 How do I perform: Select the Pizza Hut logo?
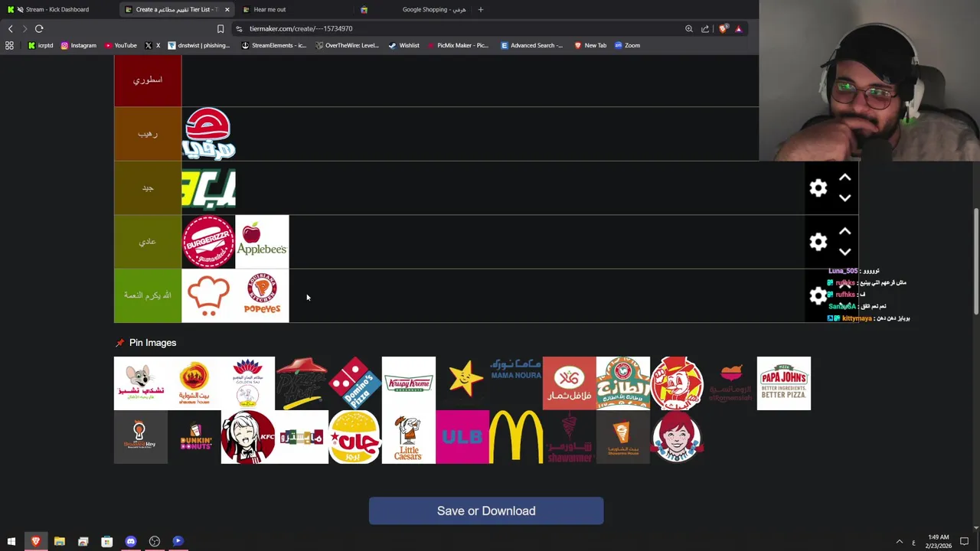[x=302, y=383]
